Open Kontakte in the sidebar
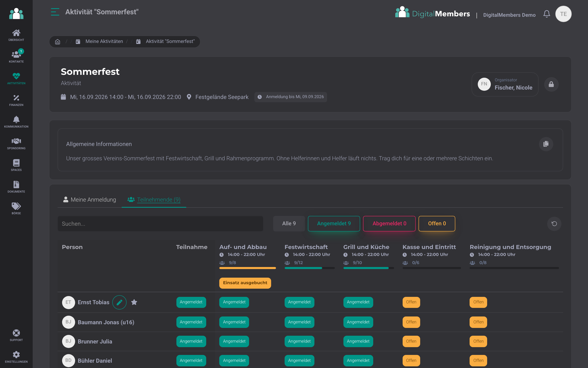Image resolution: width=588 pixels, height=368 pixels. pos(16,57)
